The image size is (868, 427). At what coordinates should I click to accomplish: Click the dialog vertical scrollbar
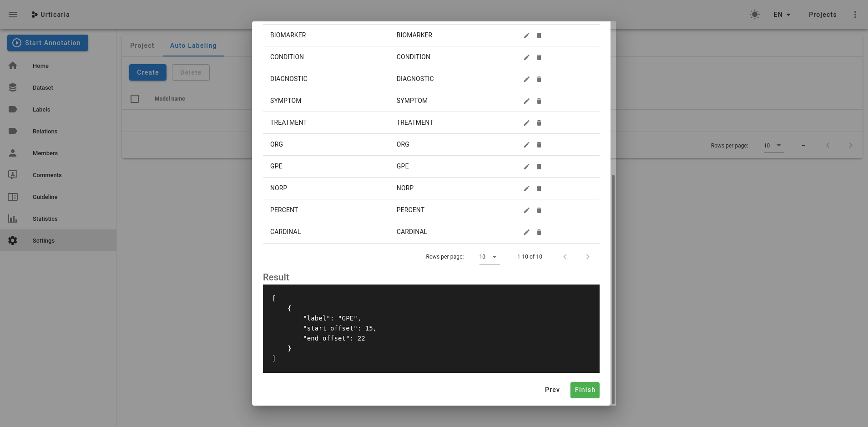pos(613,290)
